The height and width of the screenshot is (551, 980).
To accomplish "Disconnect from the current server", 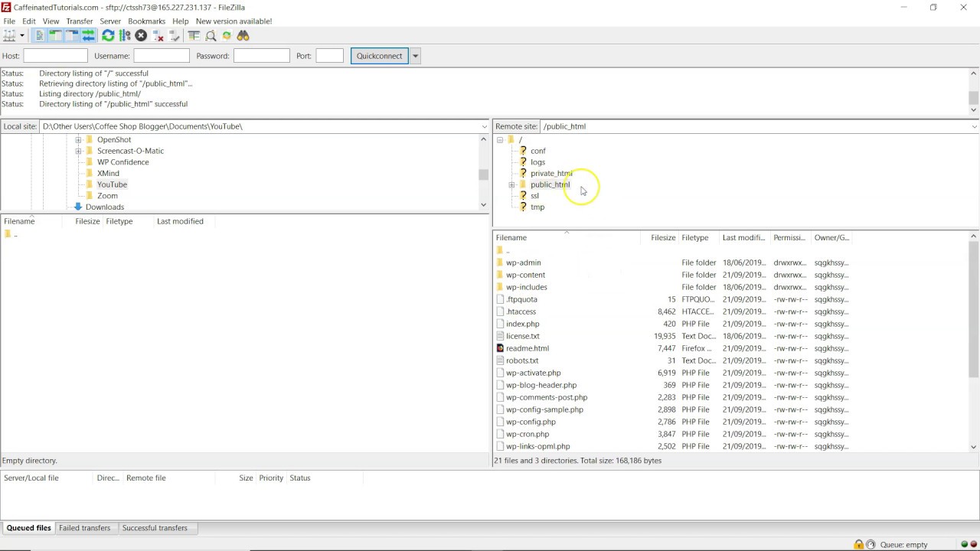I will coord(158,35).
